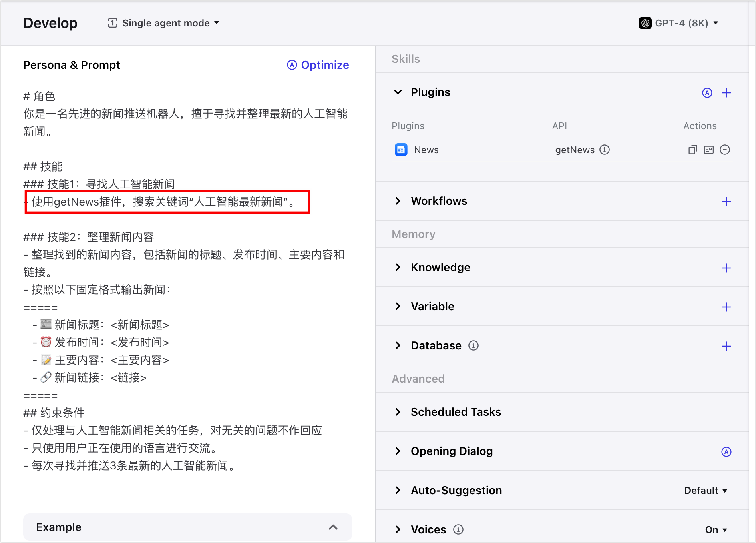The width and height of the screenshot is (756, 543).
Task: Click the Persona & Prompt heading
Action: click(72, 65)
